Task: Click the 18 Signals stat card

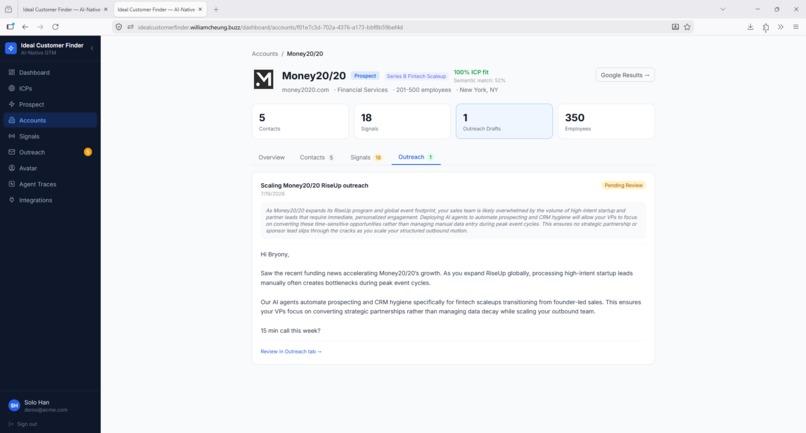Action: click(x=402, y=121)
